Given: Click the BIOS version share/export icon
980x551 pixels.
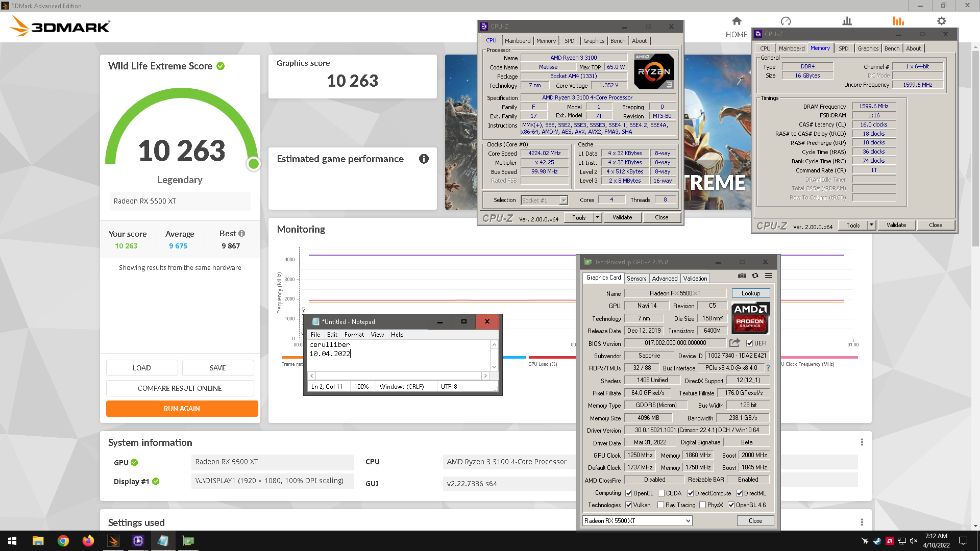Looking at the screenshot, I should click(x=734, y=343).
